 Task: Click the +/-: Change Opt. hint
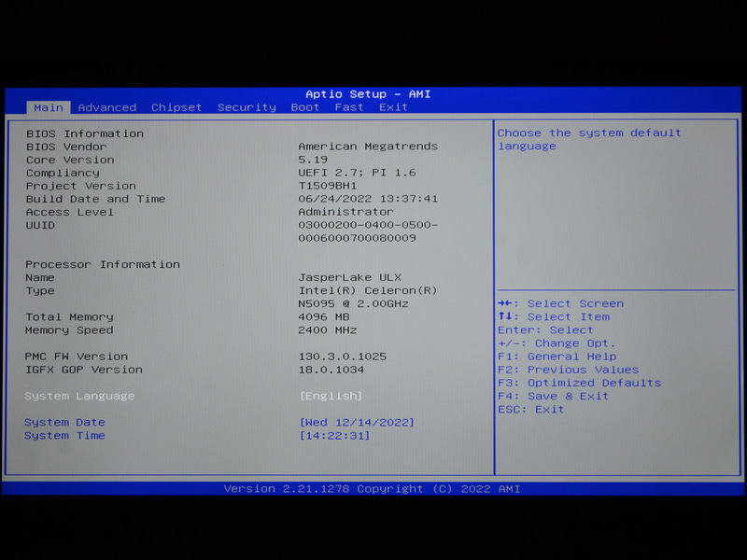click(x=557, y=343)
